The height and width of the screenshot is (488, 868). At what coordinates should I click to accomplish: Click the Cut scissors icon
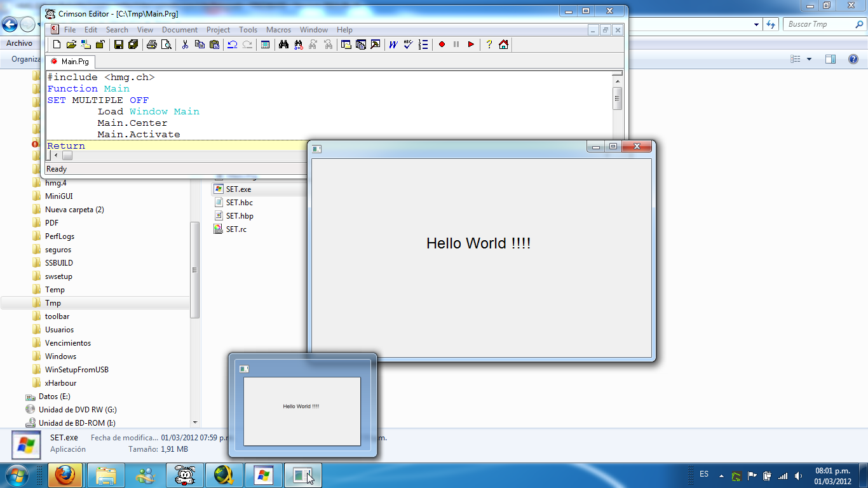(185, 44)
